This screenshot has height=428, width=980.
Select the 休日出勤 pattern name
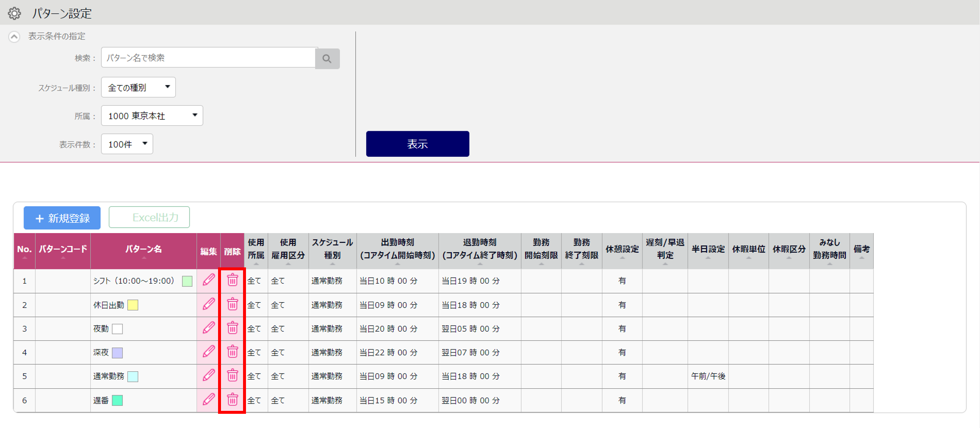[x=109, y=305]
